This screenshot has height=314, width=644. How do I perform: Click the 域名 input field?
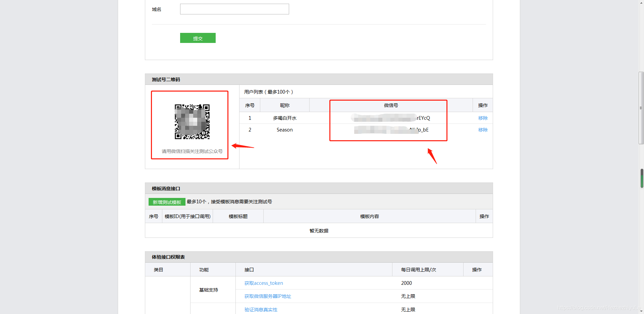(234, 9)
